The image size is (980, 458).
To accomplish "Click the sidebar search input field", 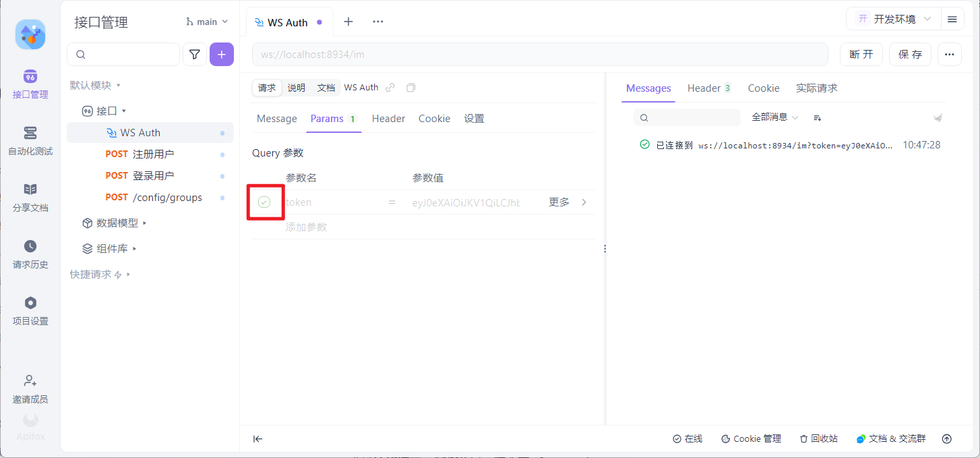I will coord(123,55).
